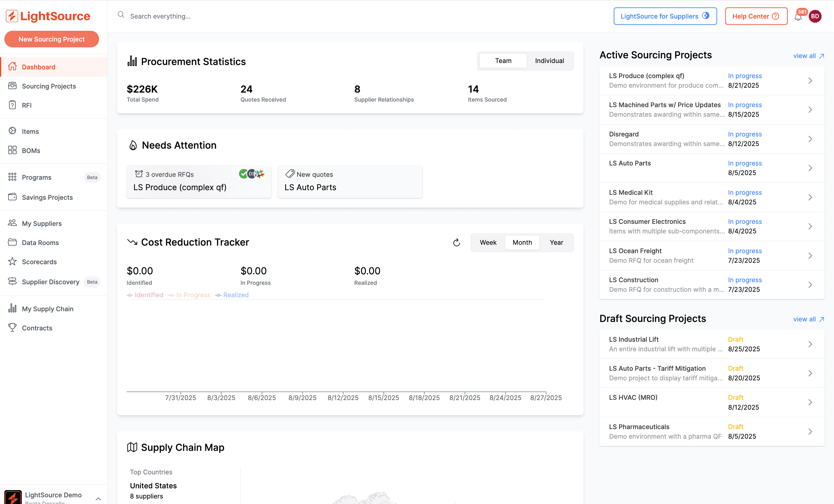Navigate to Savings Projects
This screenshot has height=504, width=834.
click(53, 197)
